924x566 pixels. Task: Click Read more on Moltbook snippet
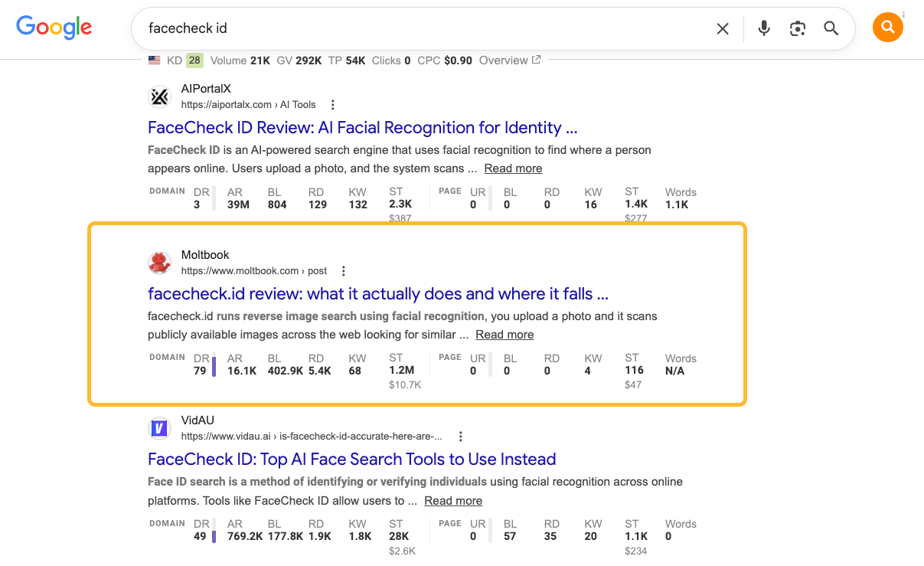(504, 335)
